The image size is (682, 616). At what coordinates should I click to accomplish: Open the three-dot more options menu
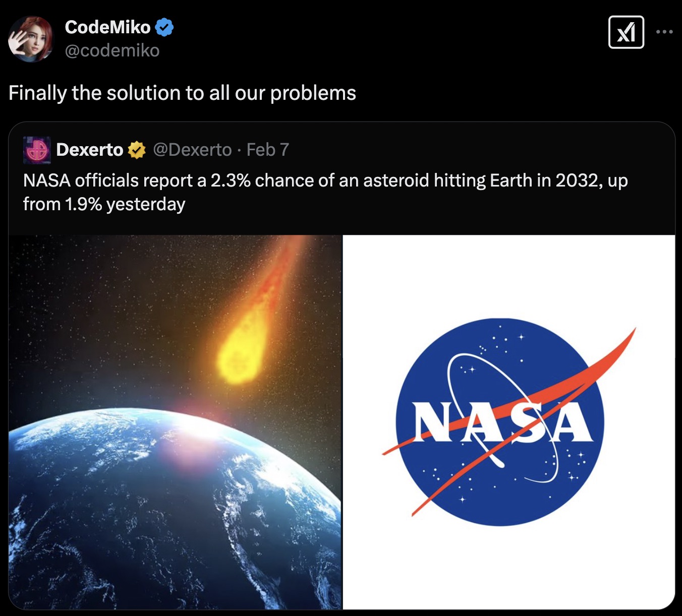coord(664,31)
